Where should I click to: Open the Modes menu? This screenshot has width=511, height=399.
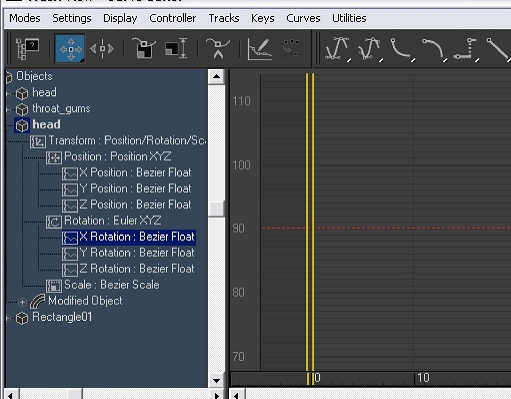coord(25,18)
